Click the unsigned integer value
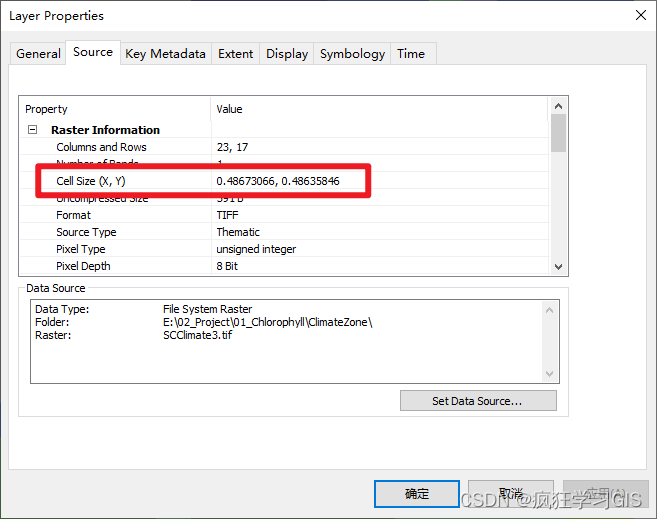The height and width of the screenshot is (519, 657). (256, 249)
